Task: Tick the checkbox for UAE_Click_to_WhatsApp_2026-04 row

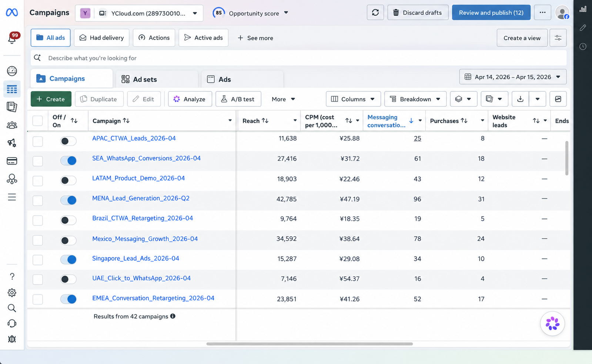Action: 38,279
